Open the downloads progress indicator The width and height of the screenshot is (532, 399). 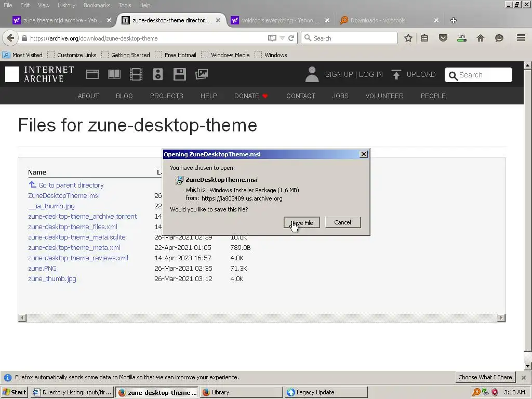pyautogui.click(x=462, y=38)
